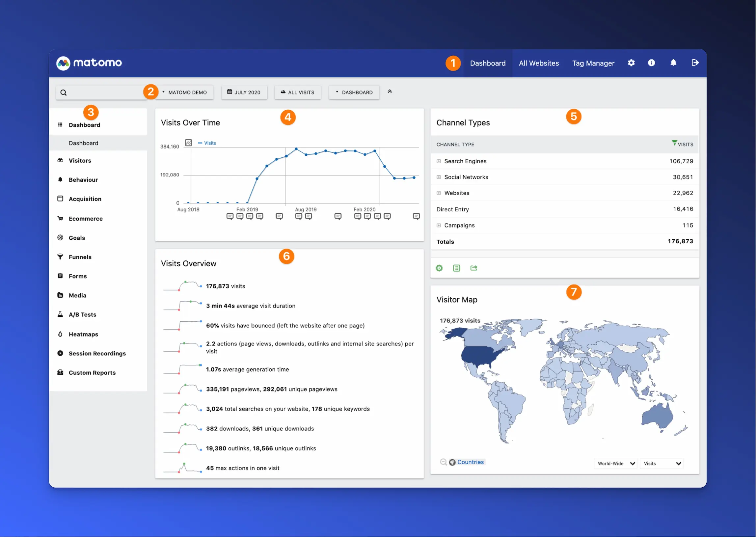Click the info circle icon in header
This screenshot has width=756, height=537.
pos(651,63)
